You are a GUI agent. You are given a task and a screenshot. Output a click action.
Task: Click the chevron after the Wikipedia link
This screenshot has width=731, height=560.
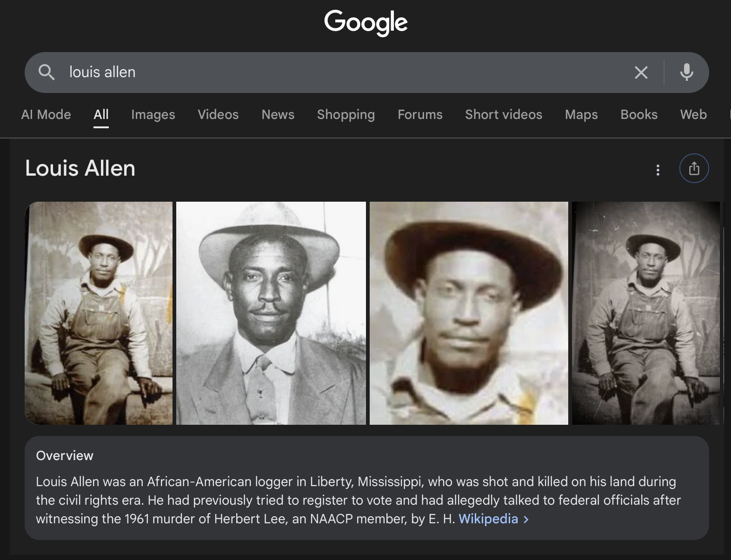click(x=526, y=519)
